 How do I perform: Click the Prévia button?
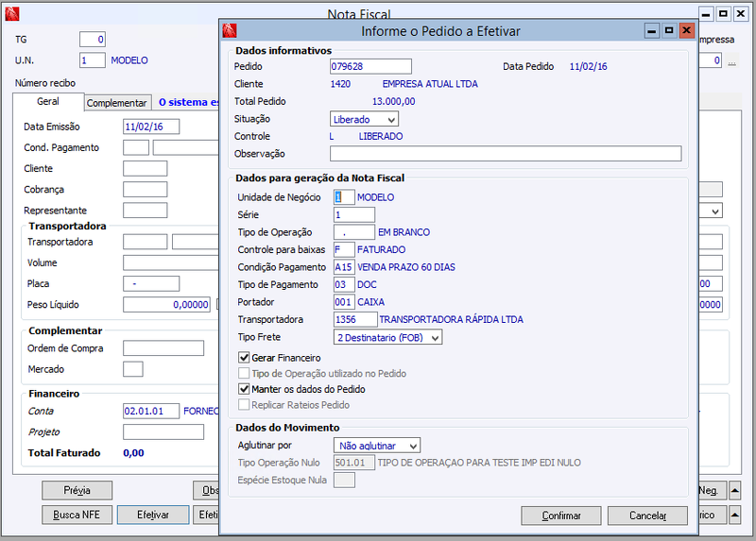[x=77, y=490]
